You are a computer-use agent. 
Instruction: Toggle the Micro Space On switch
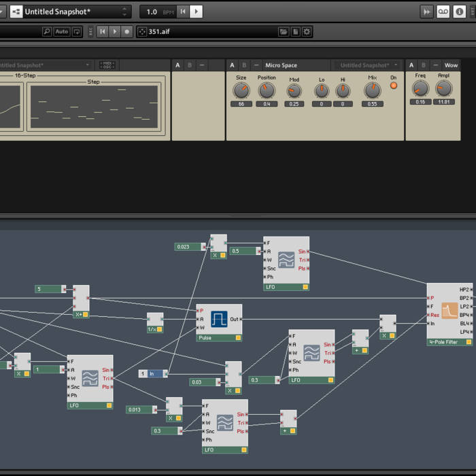[393, 86]
